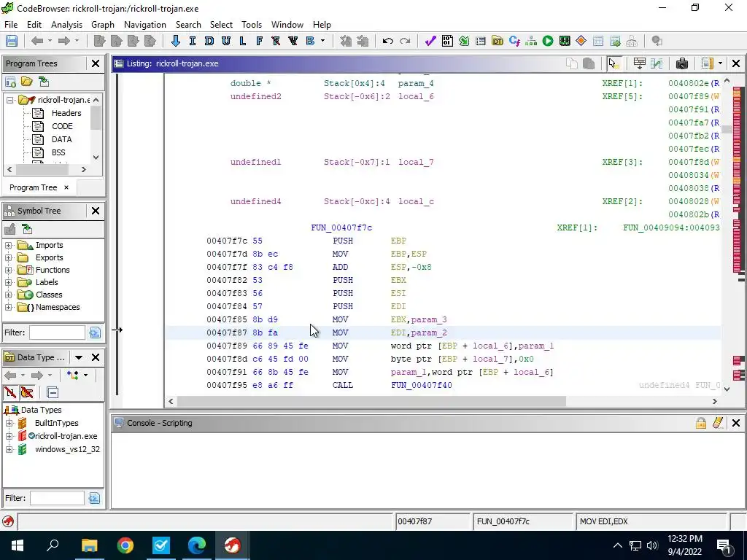Jump to next Data (D) icon
The height and width of the screenshot is (560, 747).
tap(209, 41)
